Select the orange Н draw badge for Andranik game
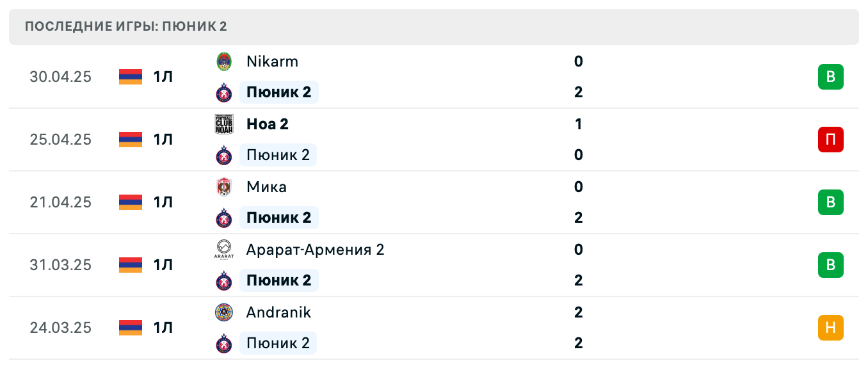 (831, 328)
